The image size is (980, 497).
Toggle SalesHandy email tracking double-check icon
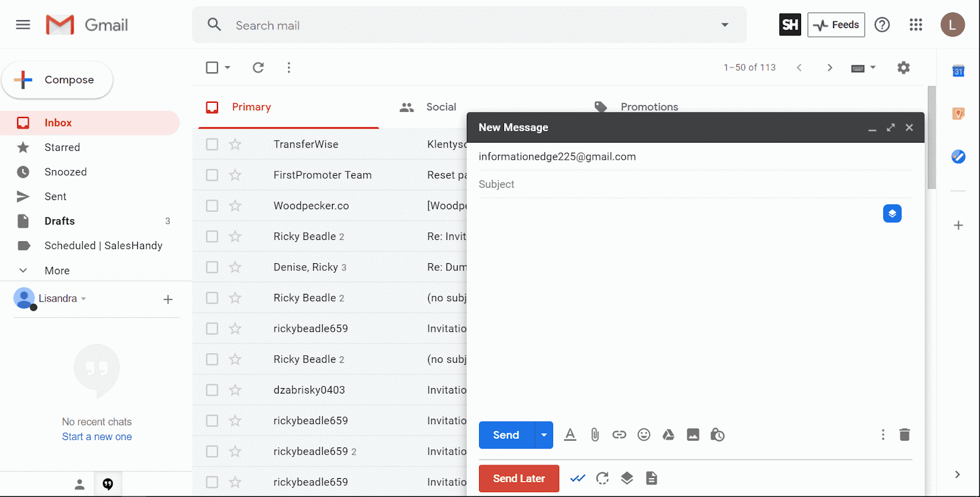578,478
